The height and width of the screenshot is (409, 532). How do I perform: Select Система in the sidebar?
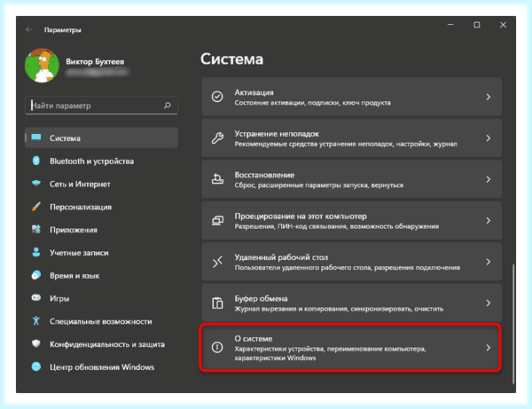101,138
